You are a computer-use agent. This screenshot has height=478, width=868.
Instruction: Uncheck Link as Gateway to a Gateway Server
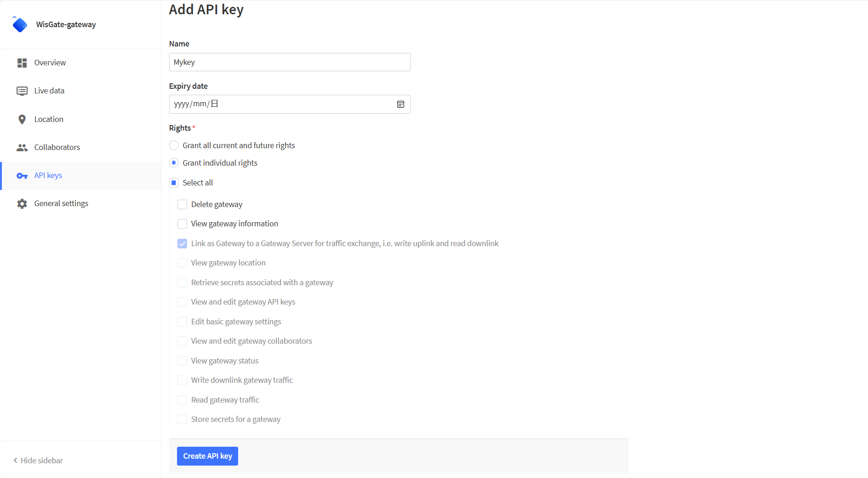[183, 244]
